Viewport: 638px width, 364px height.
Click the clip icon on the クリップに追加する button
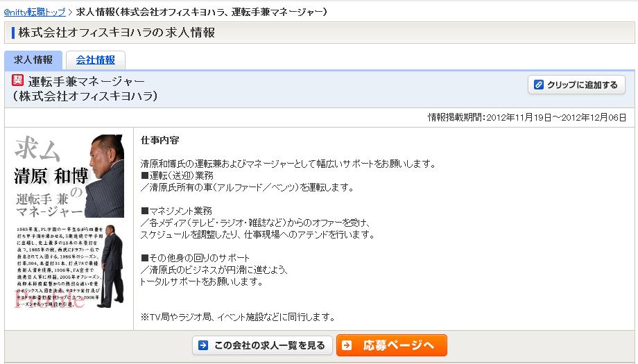[x=538, y=85]
